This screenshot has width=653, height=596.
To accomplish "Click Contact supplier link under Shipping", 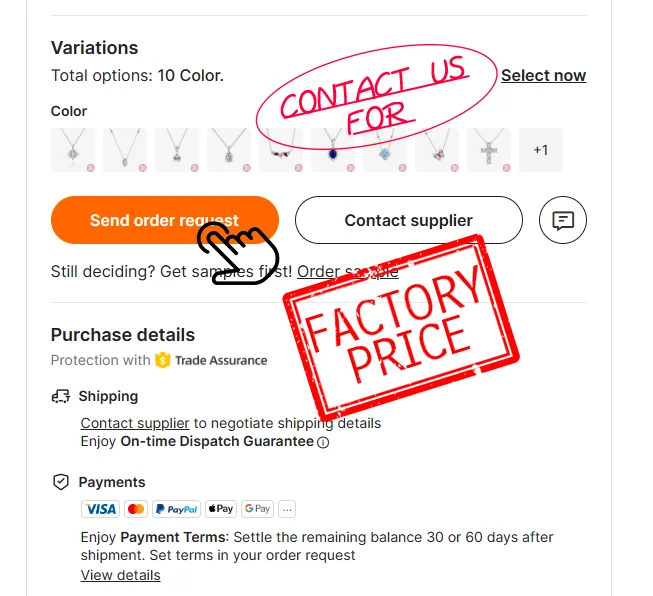I will tap(135, 423).
